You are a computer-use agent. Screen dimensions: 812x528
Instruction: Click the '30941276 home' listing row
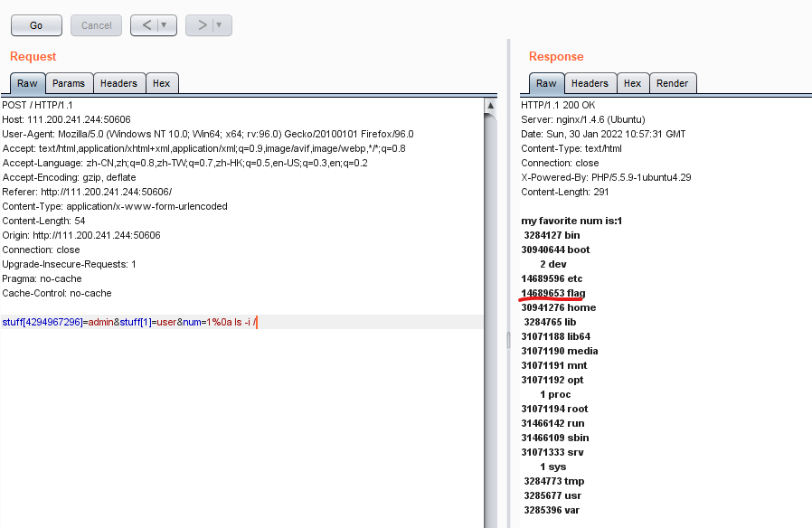[559, 308]
